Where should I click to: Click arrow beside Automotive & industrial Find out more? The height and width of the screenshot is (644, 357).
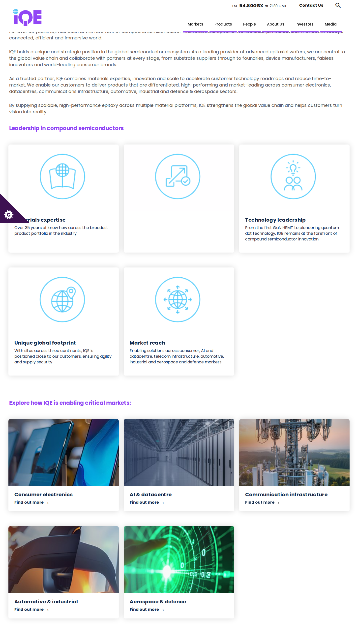[47, 610]
